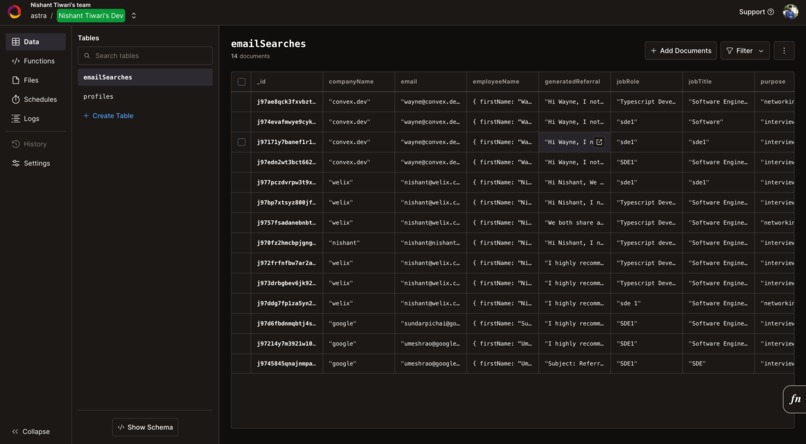Click the "Typescript deve... lowercase jobRole cell
The image size is (806, 444).
coord(646,243)
